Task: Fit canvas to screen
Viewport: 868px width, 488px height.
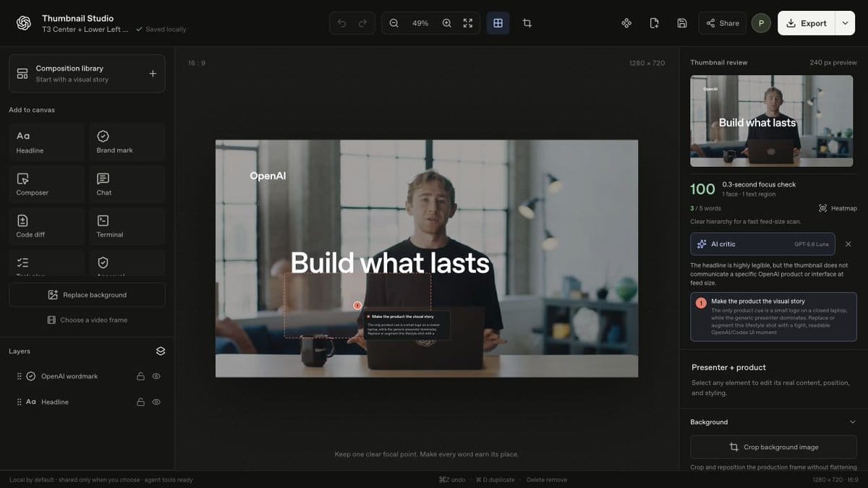Action: [x=468, y=23]
